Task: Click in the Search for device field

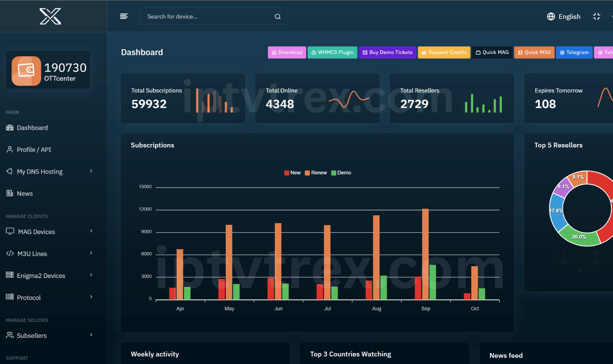Action: pyautogui.click(x=214, y=16)
